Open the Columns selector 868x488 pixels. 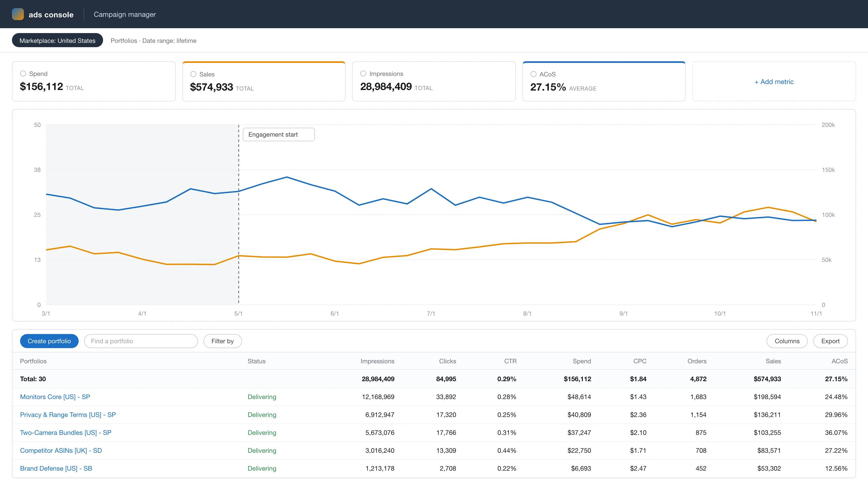tap(787, 341)
